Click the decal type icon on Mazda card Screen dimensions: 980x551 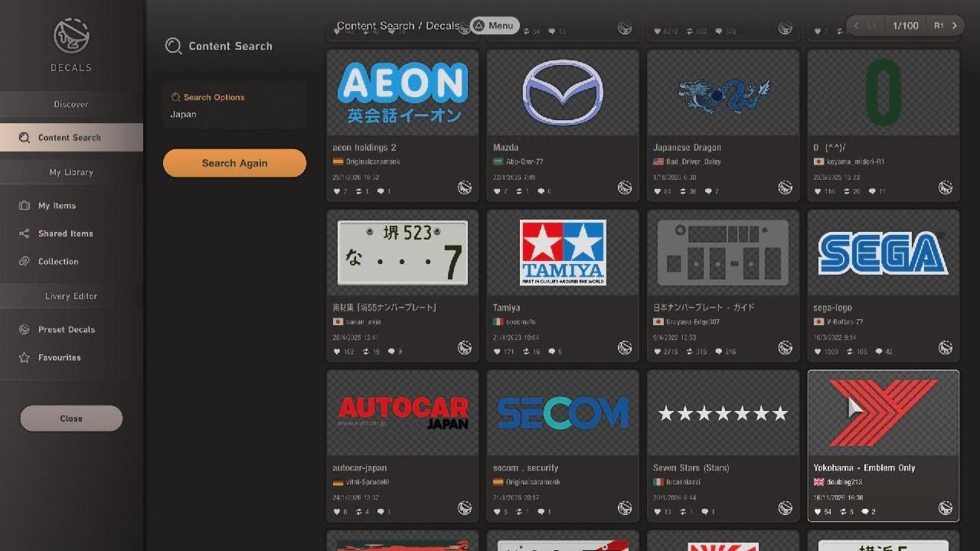[625, 187]
